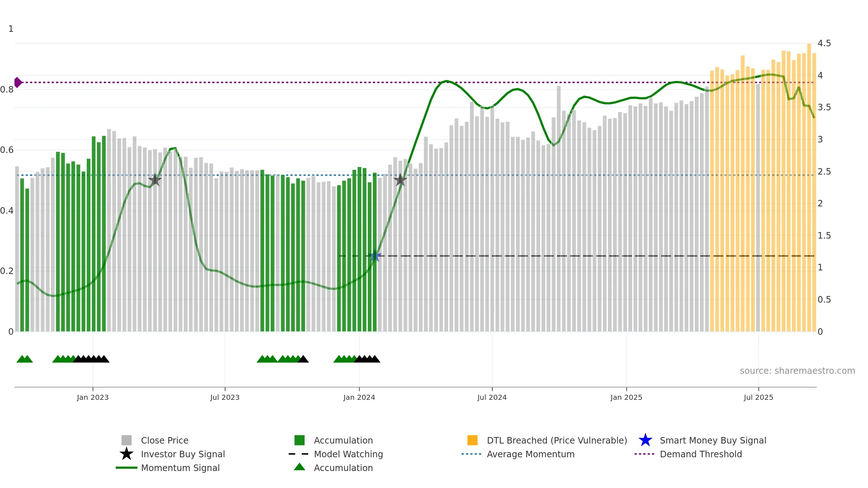This screenshot has width=868, height=488.
Task: Click the black Investor Buy Signal legend star
Action: pyautogui.click(x=126, y=454)
